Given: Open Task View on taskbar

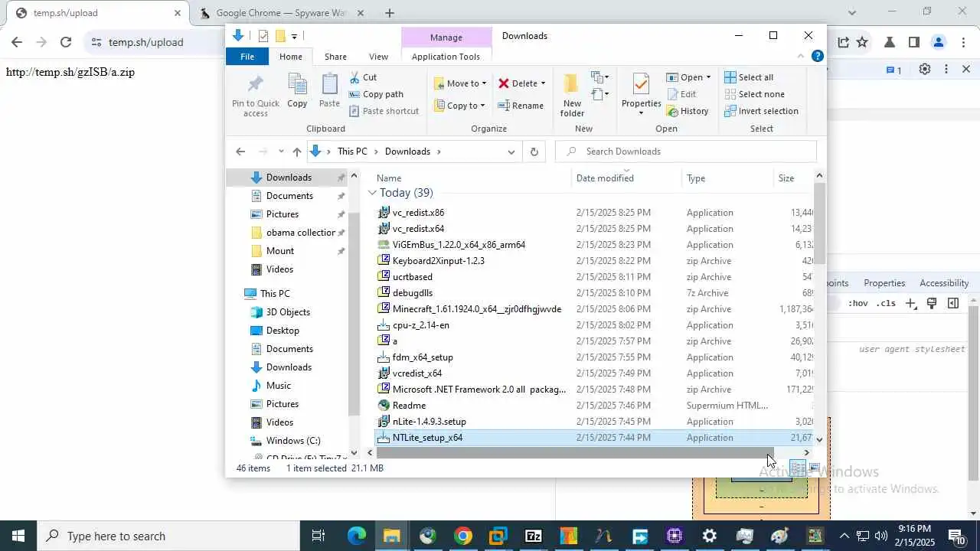Looking at the screenshot, I should [318, 536].
